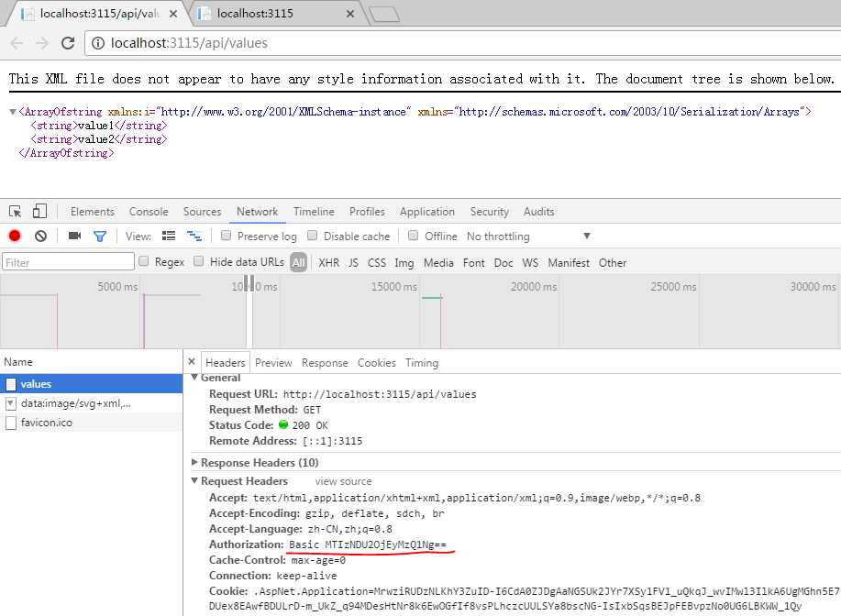The height and width of the screenshot is (616, 841).
Task: Click the timeline overview selection handle near 10000 ms
Action: pyautogui.click(x=249, y=282)
